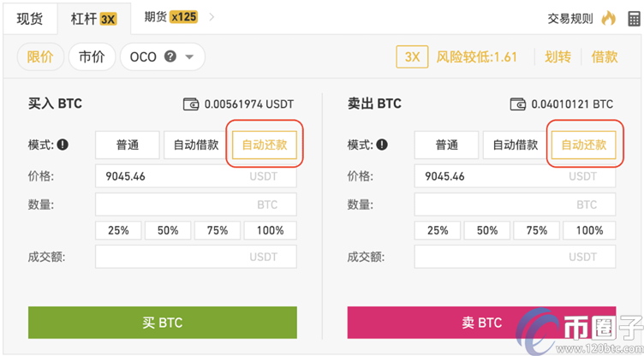Switch to the 现货 tab
644x356 pixels.
(29, 18)
